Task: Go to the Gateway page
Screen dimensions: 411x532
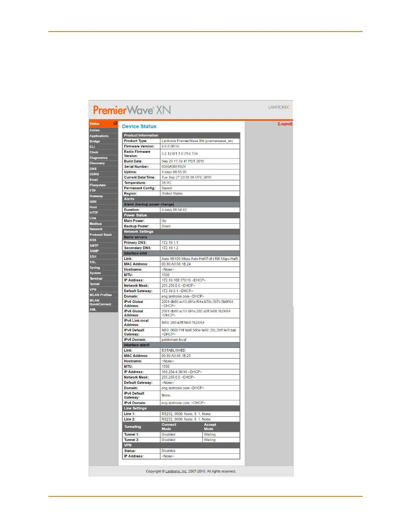Action: tap(103, 196)
